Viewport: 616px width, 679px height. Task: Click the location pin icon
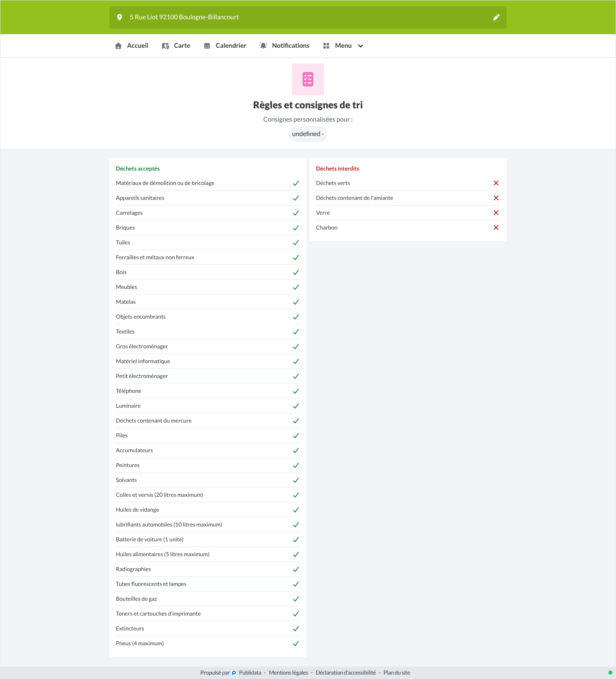pos(120,17)
